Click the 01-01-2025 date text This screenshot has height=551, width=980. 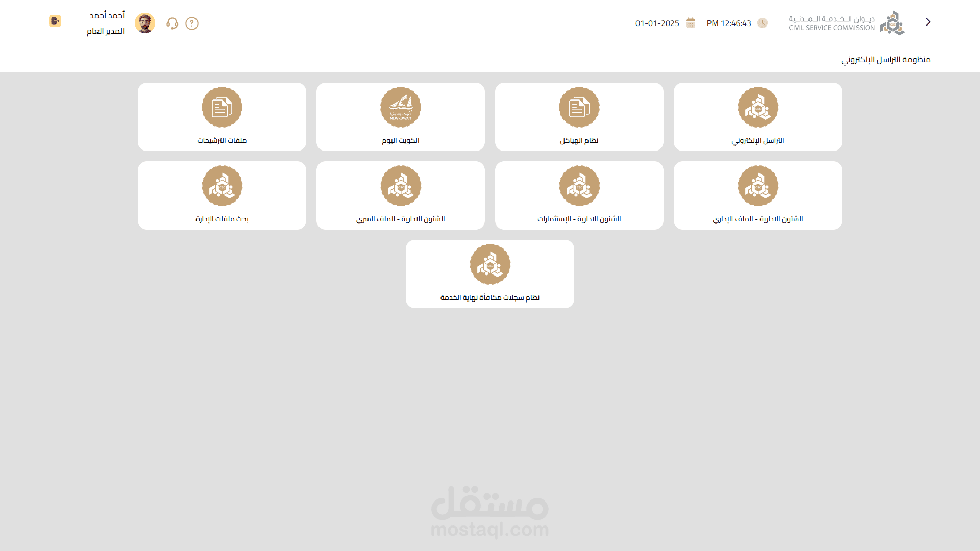coord(657,23)
